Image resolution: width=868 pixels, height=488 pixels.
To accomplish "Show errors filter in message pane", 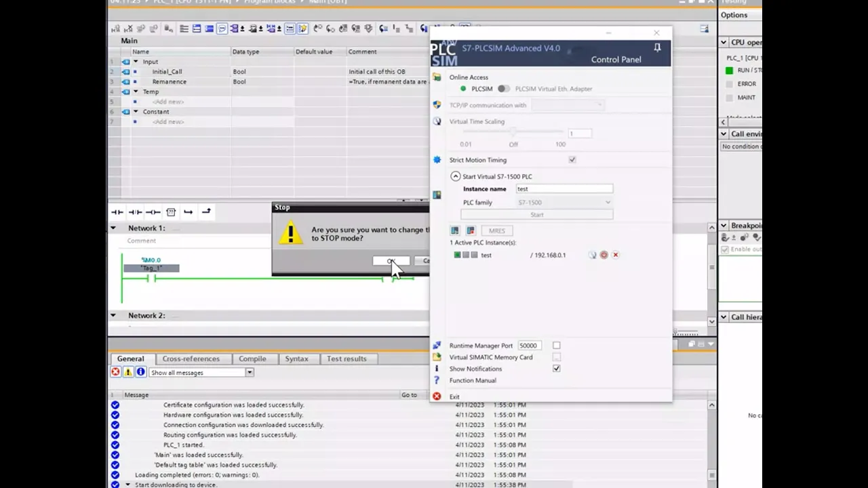I will coord(116,372).
